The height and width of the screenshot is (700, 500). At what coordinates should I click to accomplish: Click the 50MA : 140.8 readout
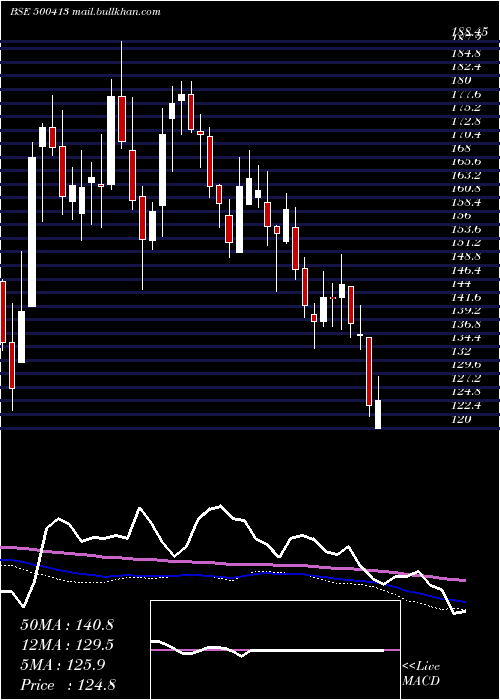tap(67, 625)
